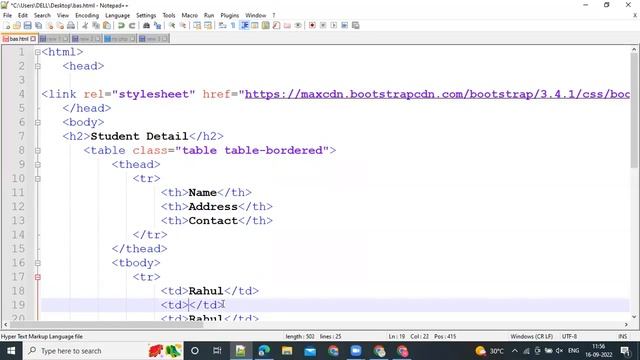640x360 pixels.
Task: Collapse the html fold on line 1
Action: click(38, 52)
